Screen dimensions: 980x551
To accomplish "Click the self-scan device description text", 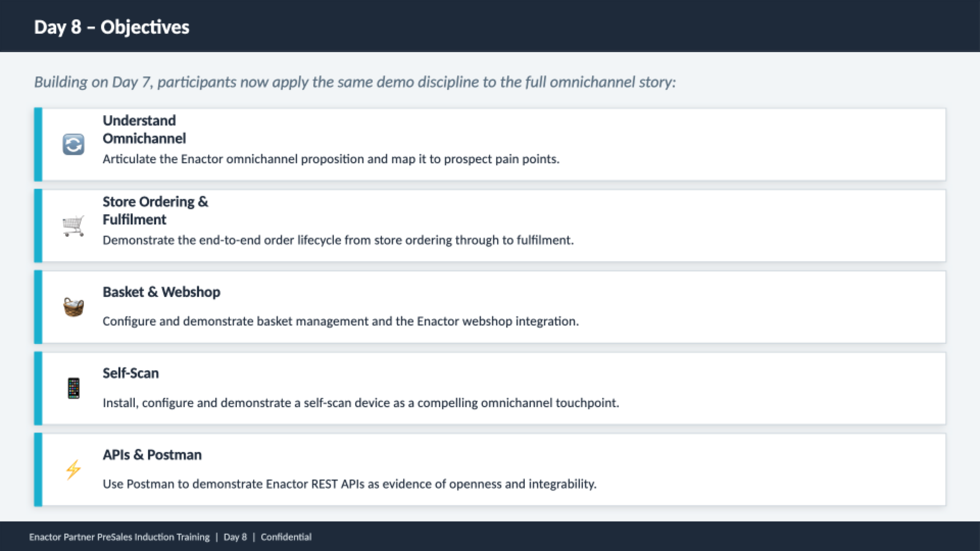I will tap(360, 403).
